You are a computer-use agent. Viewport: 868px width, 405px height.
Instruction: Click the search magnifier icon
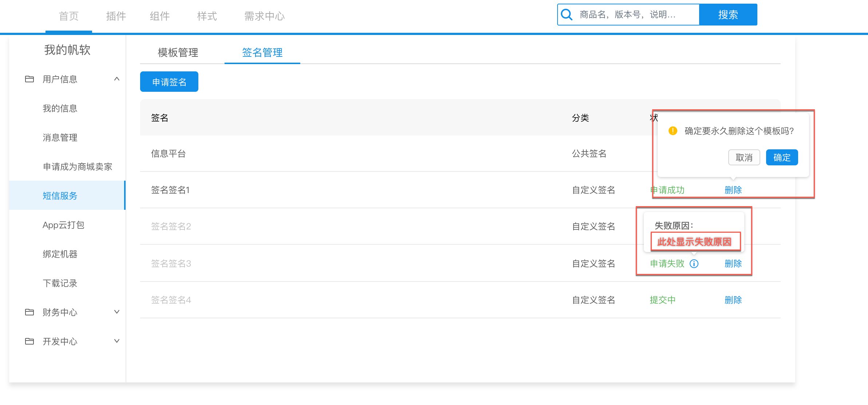point(567,15)
